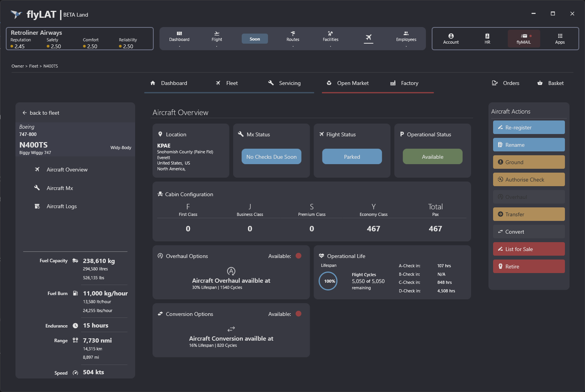This screenshot has height=392, width=585.
Task: Click the HR badge icon
Action: pyautogui.click(x=487, y=36)
